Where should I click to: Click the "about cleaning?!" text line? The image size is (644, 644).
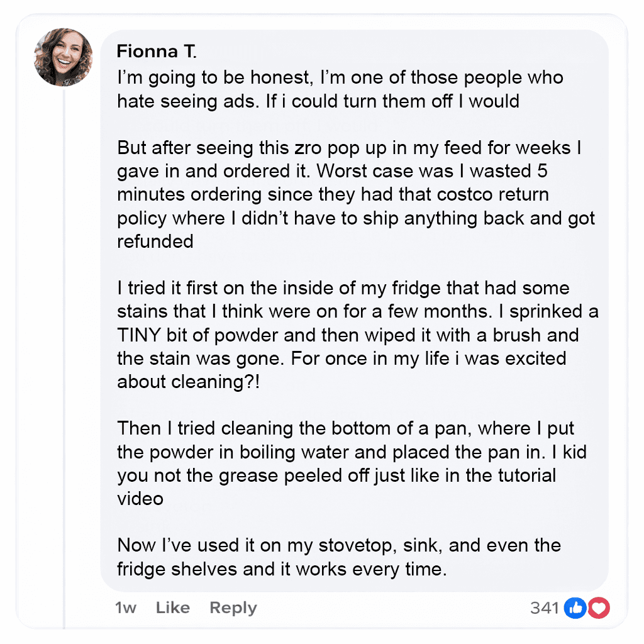pyautogui.click(x=188, y=382)
